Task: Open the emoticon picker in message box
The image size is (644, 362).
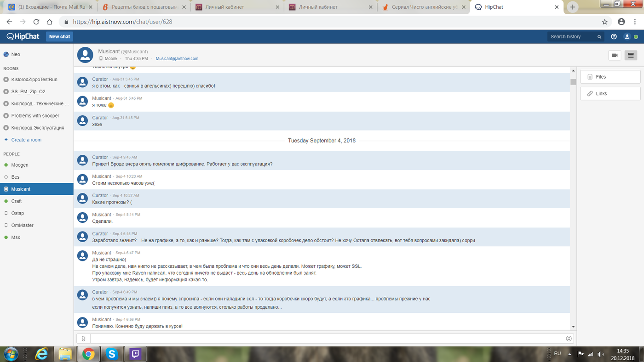Action: point(569,339)
